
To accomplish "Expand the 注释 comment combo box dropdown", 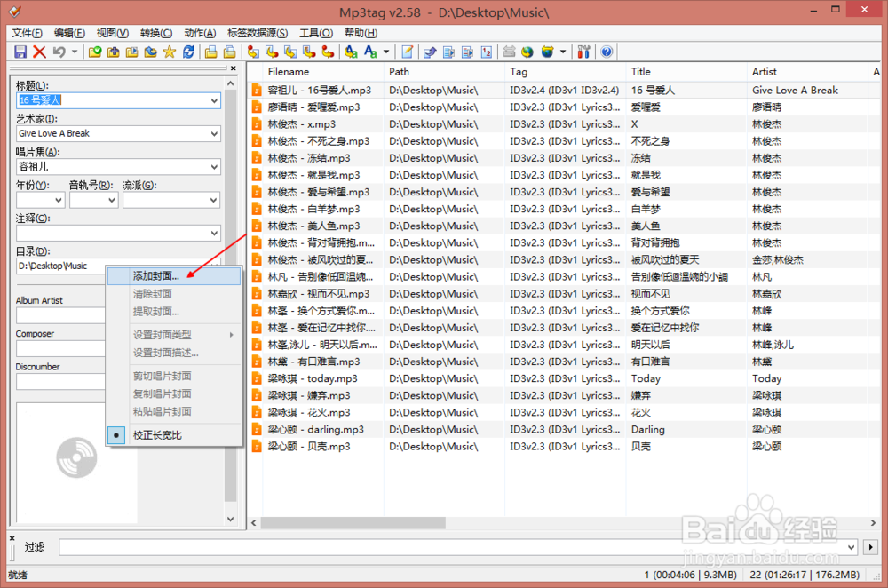I will 214,233.
